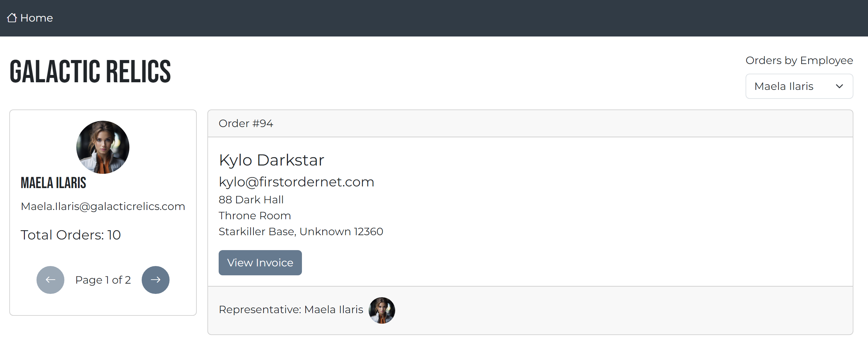Click the Kylo Darkstar customer name
This screenshot has width=868, height=341.
(271, 160)
